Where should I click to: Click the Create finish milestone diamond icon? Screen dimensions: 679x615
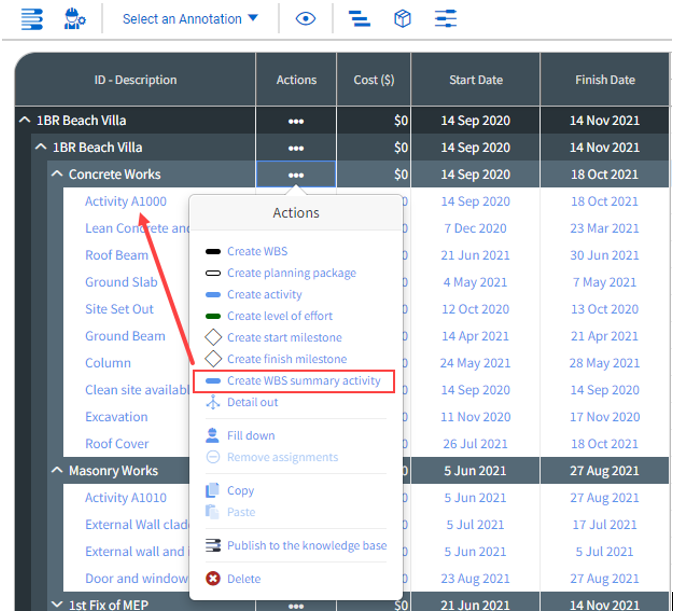(x=213, y=359)
